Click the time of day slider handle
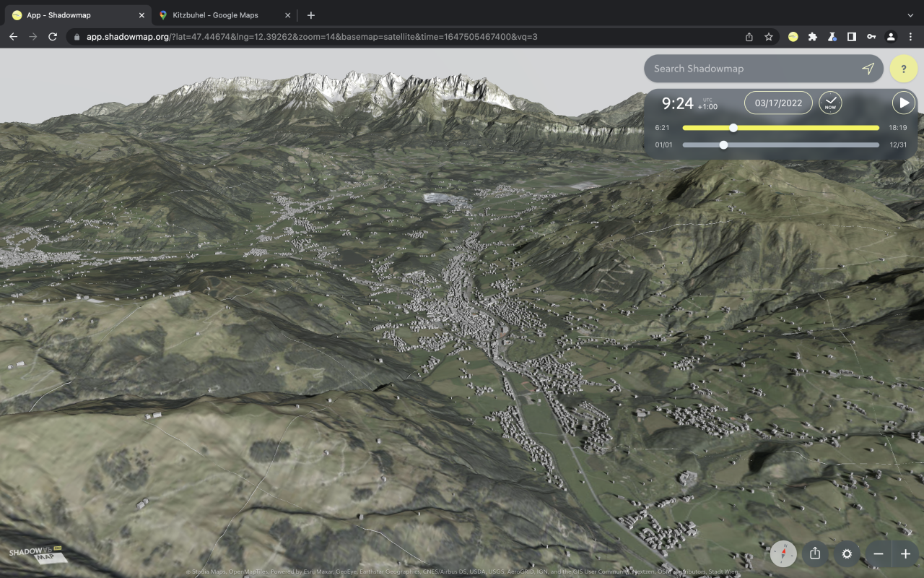 coord(733,128)
